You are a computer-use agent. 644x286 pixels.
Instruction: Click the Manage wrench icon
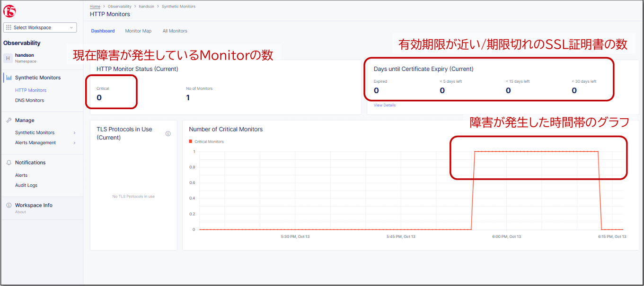click(x=9, y=120)
